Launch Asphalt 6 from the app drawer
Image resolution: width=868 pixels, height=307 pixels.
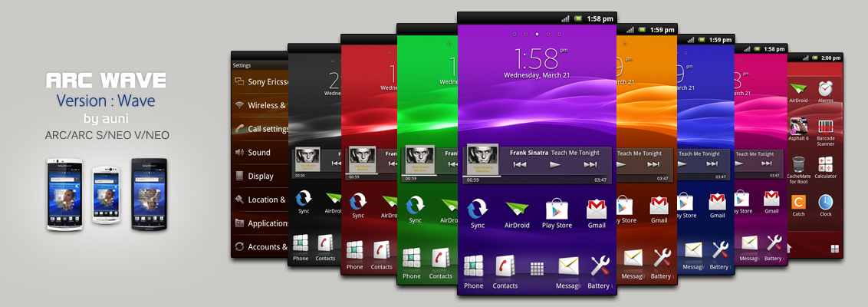tap(798, 130)
